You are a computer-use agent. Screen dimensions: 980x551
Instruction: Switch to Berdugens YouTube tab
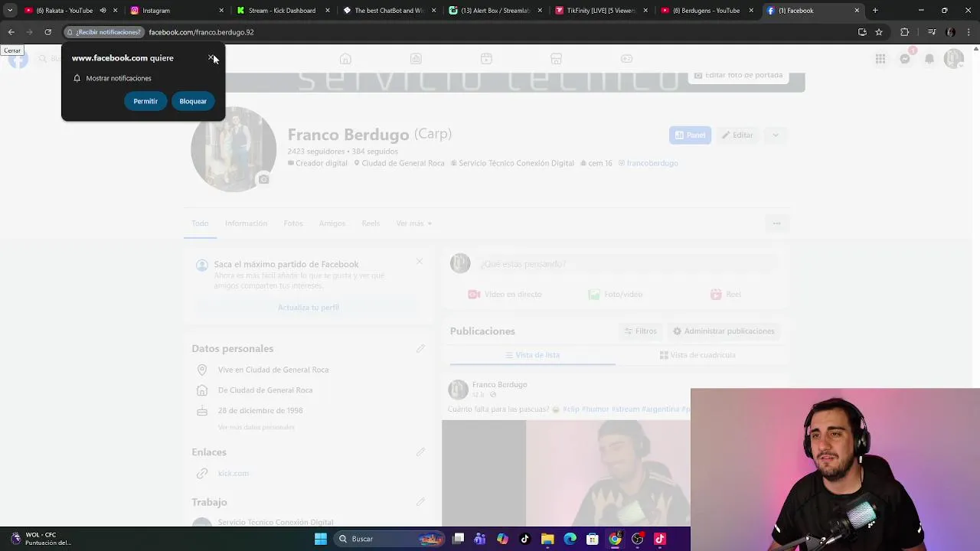click(x=706, y=11)
